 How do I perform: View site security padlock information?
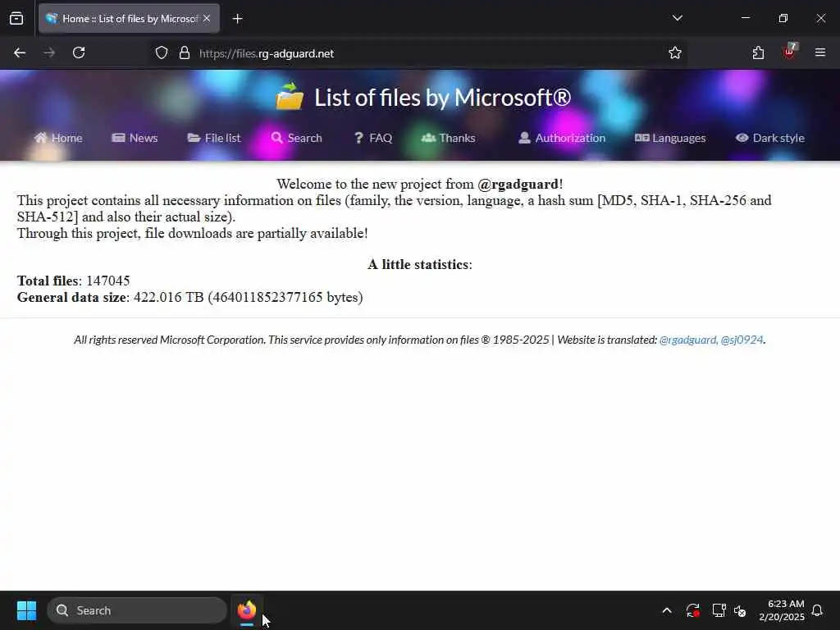[185, 53]
